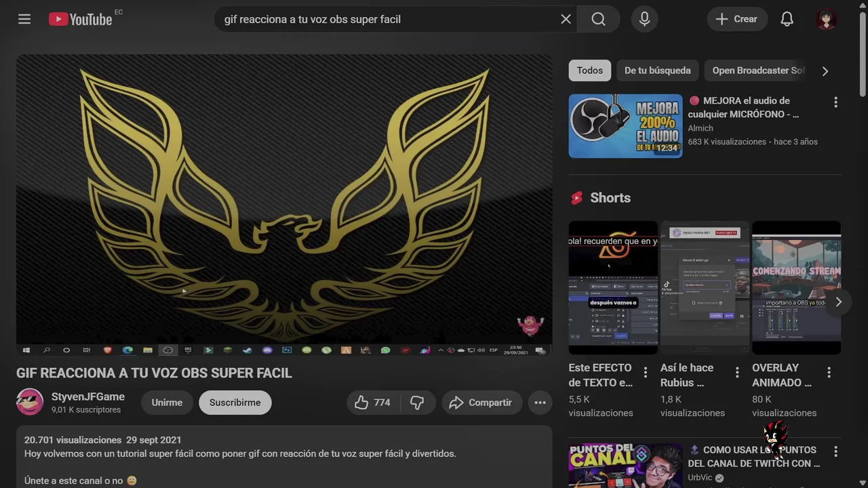The height and width of the screenshot is (488, 868).
Task: Click the 9,01 K suscriptores text
Action: pyautogui.click(x=86, y=410)
